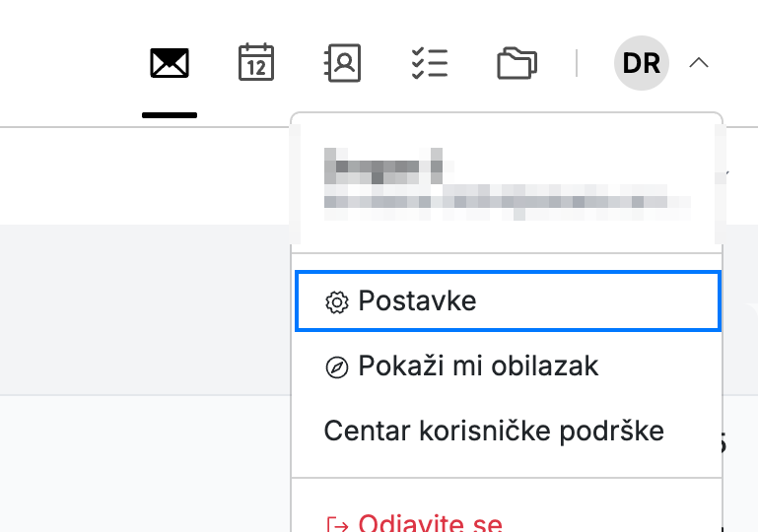This screenshot has width=758, height=532.
Task: Click the blurred email address line
Action: (x=508, y=202)
